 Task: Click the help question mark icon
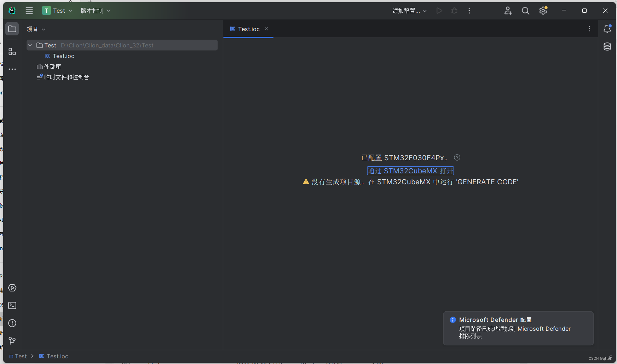click(457, 157)
